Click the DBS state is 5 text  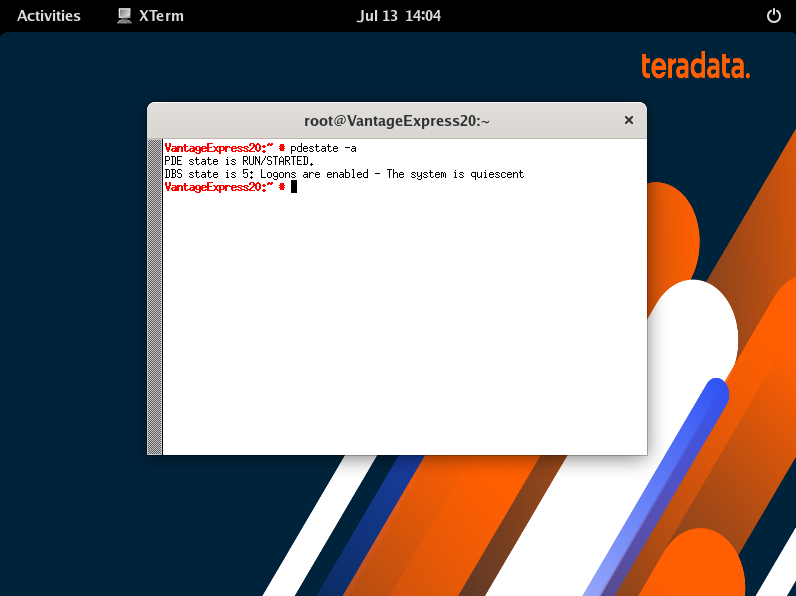209,174
